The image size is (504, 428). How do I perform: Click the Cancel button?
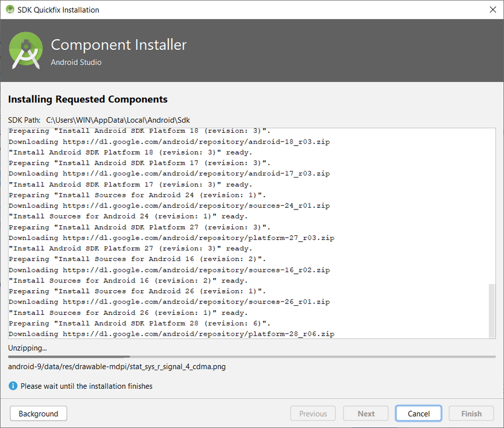(418, 413)
